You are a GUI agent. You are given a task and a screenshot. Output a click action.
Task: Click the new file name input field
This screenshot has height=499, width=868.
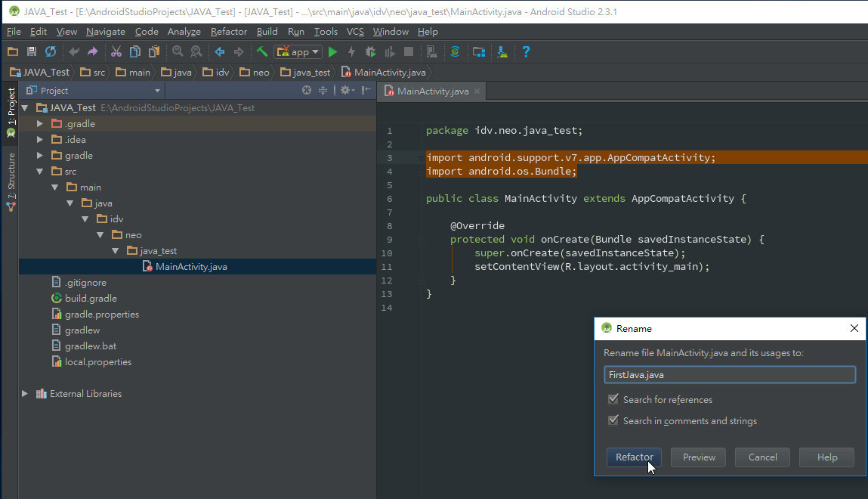(x=730, y=375)
